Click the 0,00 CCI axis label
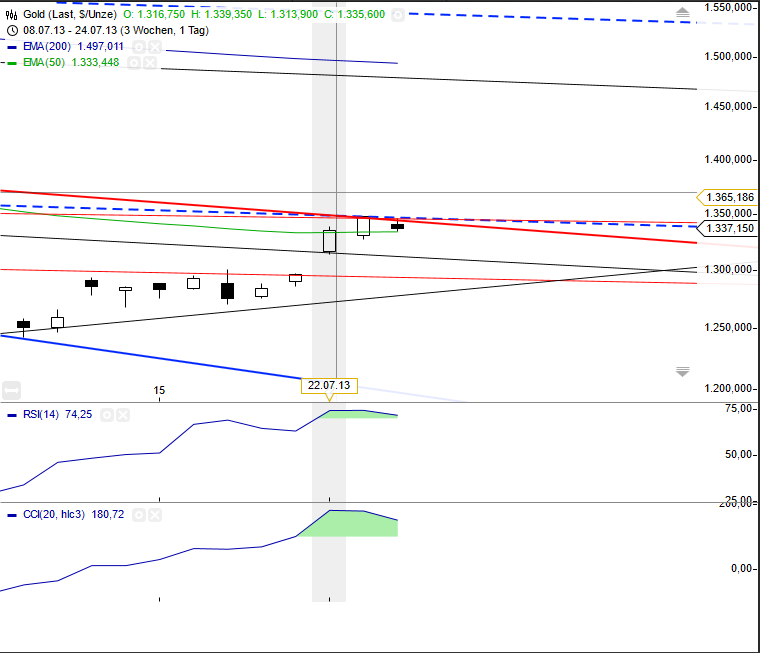The width and height of the screenshot is (760, 653). tap(742, 568)
